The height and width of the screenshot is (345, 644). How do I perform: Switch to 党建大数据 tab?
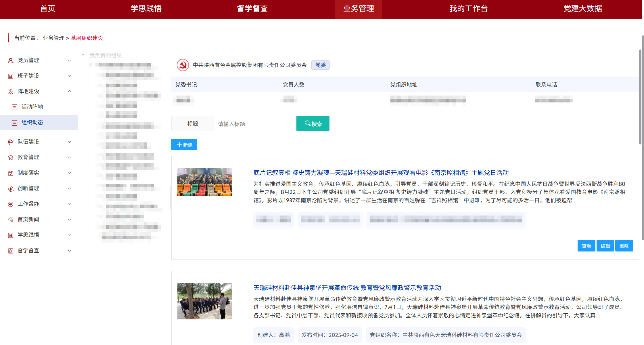point(582,9)
